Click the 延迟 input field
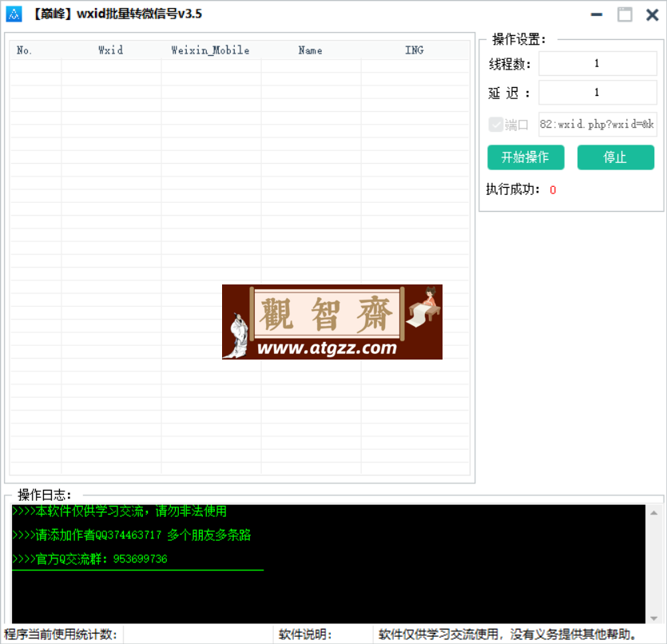Image resolution: width=667 pixels, height=644 pixels. point(598,93)
